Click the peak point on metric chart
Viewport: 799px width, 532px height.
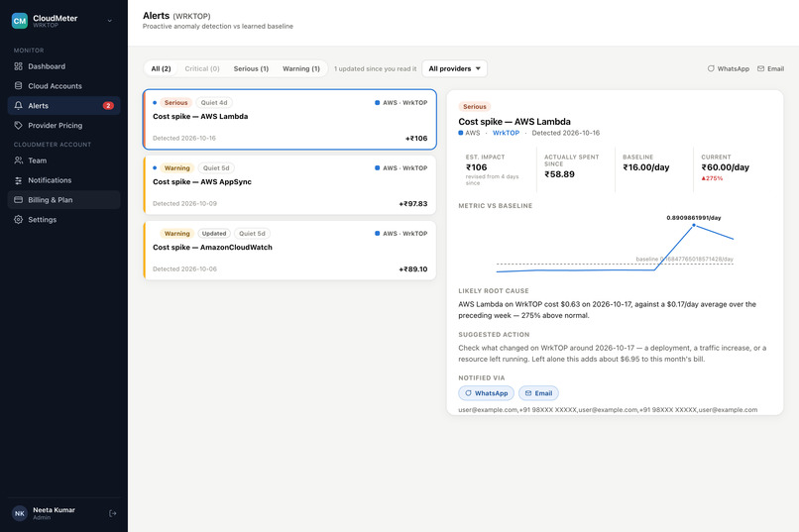[694, 225]
